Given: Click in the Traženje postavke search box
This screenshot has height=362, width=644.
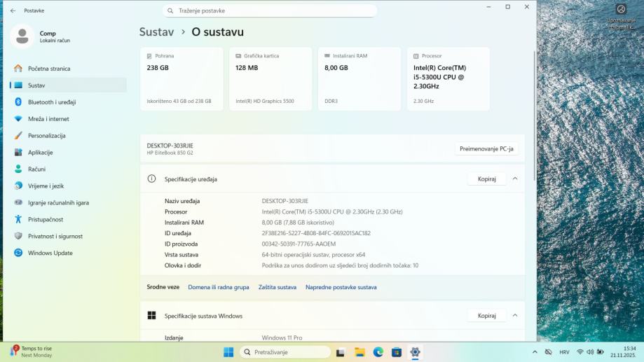Looking at the screenshot, I should (x=269, y=11).
